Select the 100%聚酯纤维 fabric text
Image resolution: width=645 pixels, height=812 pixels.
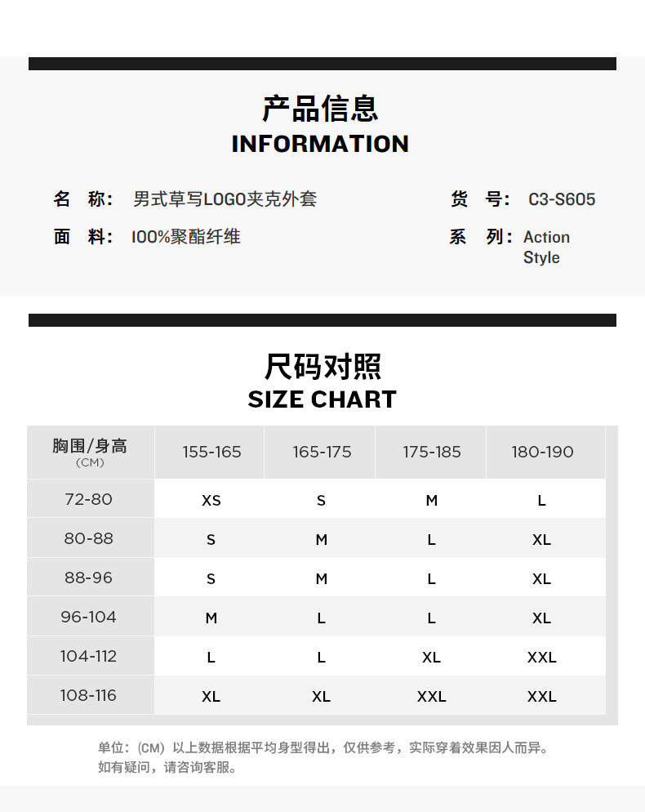(x=186, y=237)
